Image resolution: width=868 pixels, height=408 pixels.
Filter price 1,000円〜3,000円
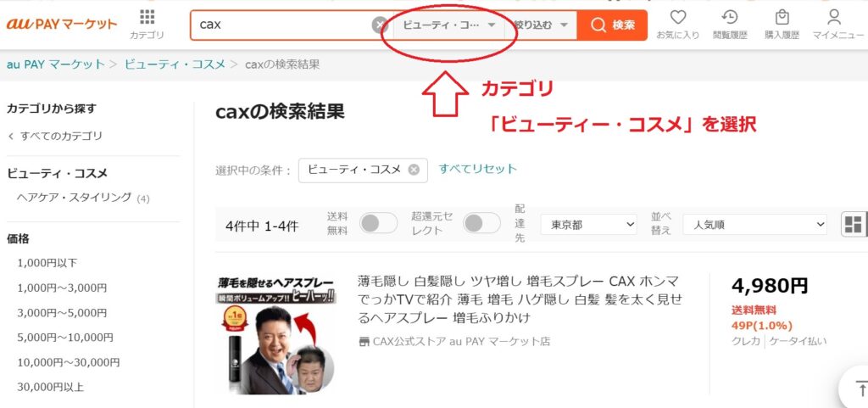pyautogui.click(x=62, y=288)
